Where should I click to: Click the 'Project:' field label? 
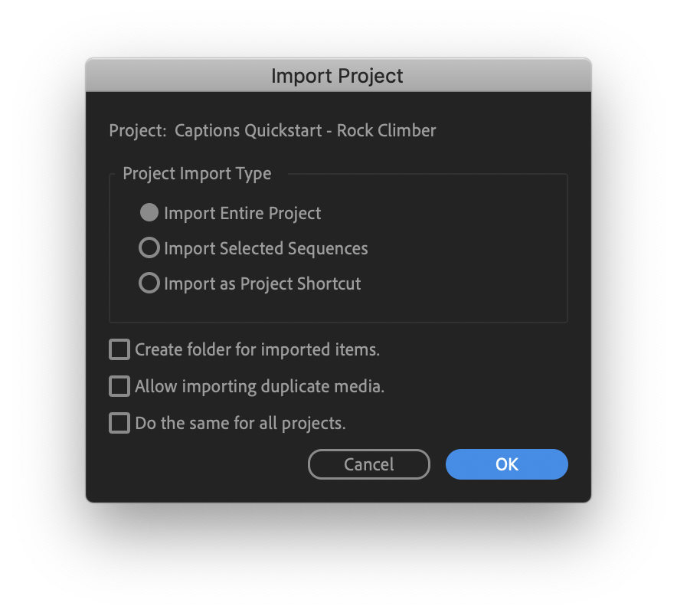pos(138,130)
